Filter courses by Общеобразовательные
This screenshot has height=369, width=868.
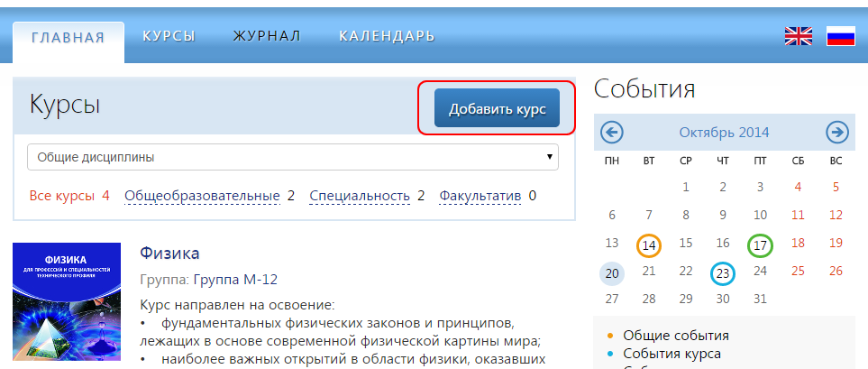point(202,196)
